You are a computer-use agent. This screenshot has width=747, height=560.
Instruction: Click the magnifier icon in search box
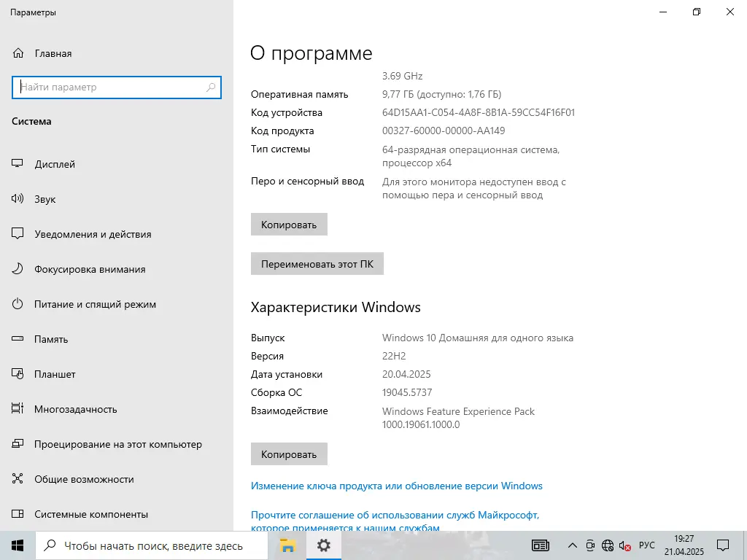(211, 87)
